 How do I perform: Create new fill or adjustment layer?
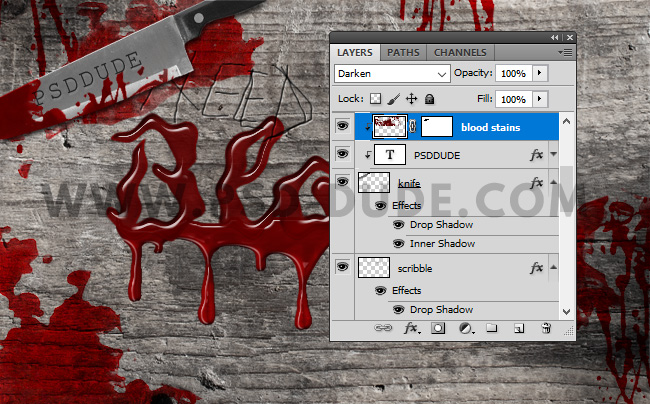465,328
